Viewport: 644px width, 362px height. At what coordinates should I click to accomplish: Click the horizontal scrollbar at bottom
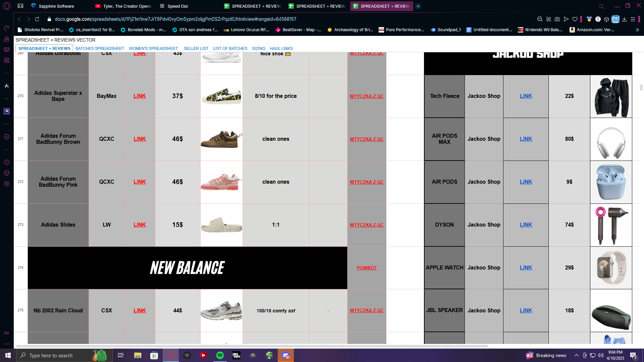point(252,346)
